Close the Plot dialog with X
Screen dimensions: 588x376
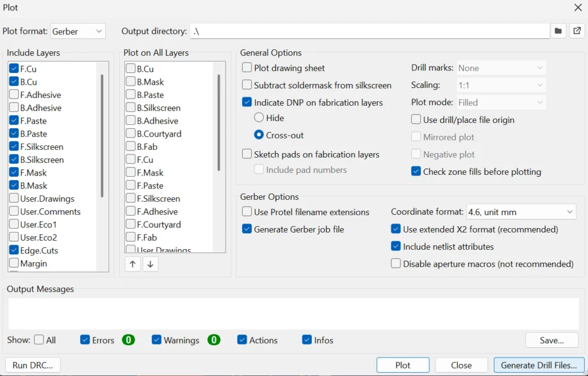pos(577,8)
